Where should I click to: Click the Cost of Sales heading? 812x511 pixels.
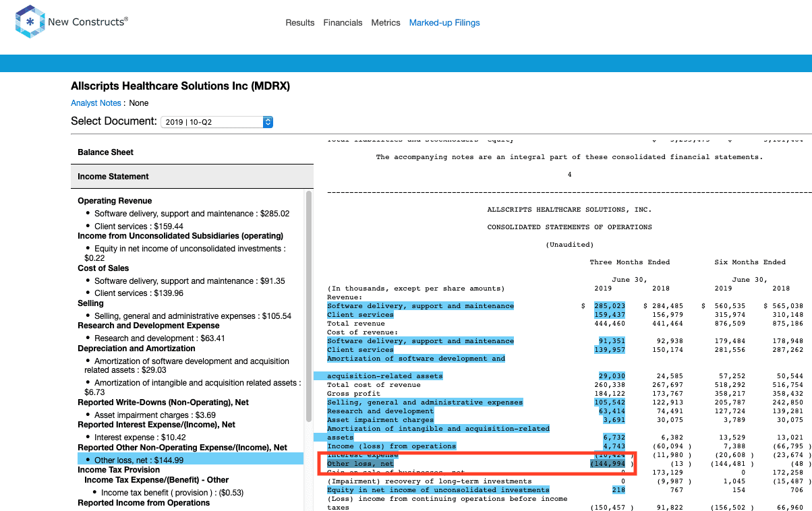point(104,268)
